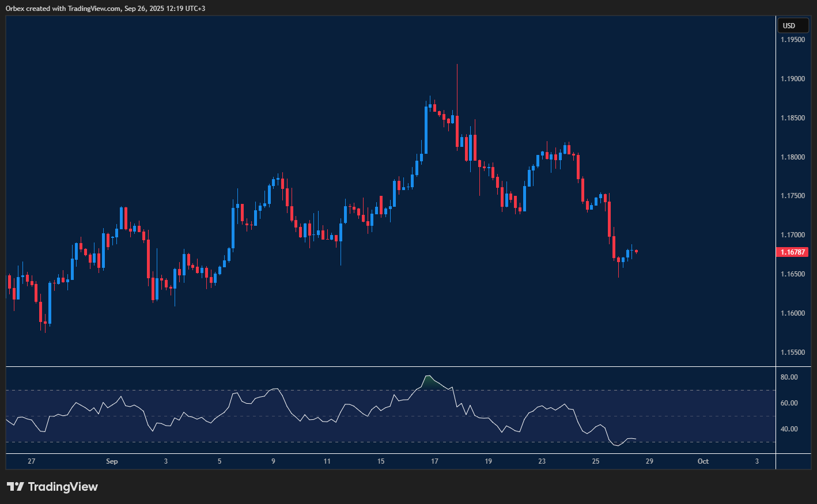The height and width of the screenshot is (504, 817).
Task: Click the Oct label on the time axis
Action: pos(703,461)
